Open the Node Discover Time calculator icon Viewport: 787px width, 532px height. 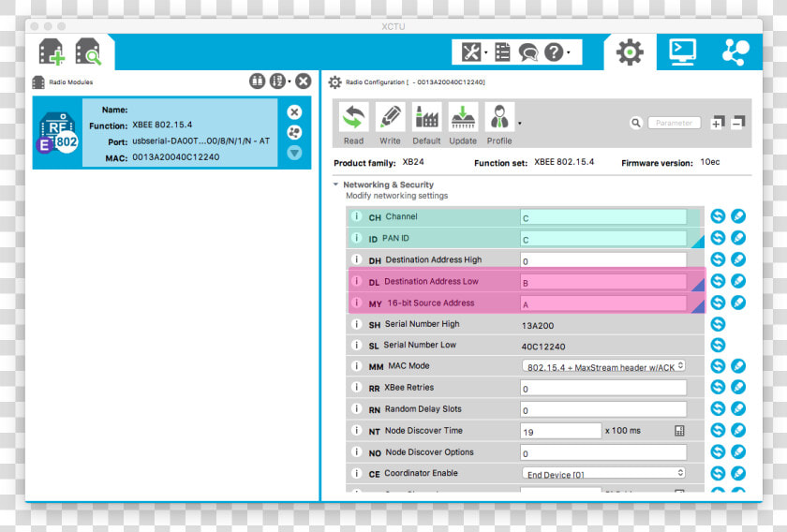(679, 431)
